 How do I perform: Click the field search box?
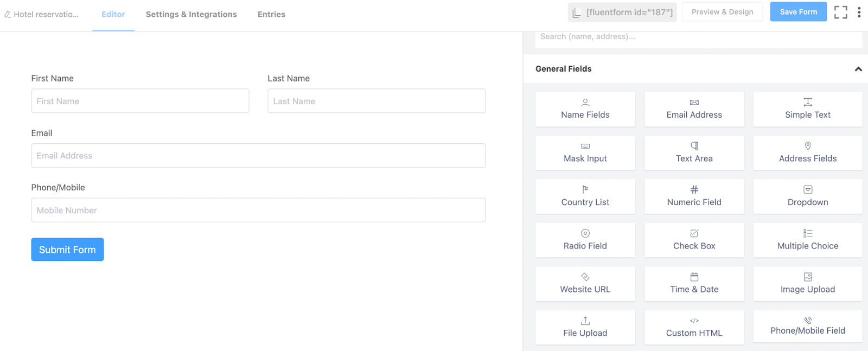point(698,37)
